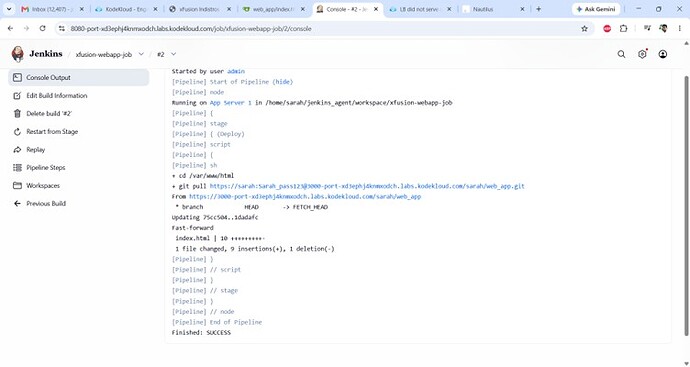Open the Jenkins logo home link
The image size is (690, 367).
click(37, 54)
